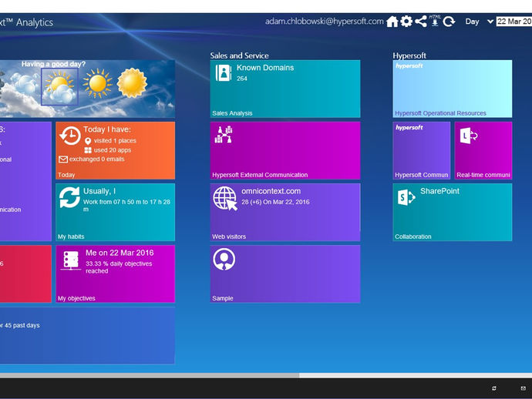This screenshot has height=399, width=532.
Task: Click the globe cursor icon
Action: (x=225, y=199)
